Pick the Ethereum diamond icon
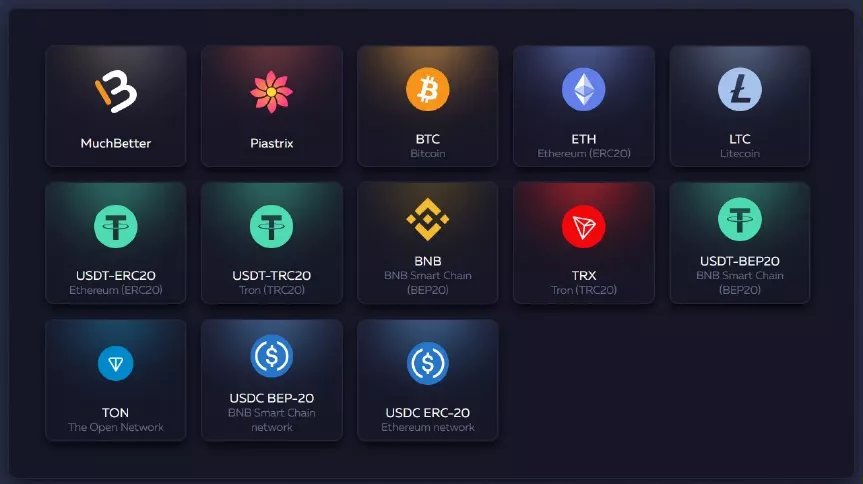The height and width of the screenshot is (484, 863). pos(583,89)
